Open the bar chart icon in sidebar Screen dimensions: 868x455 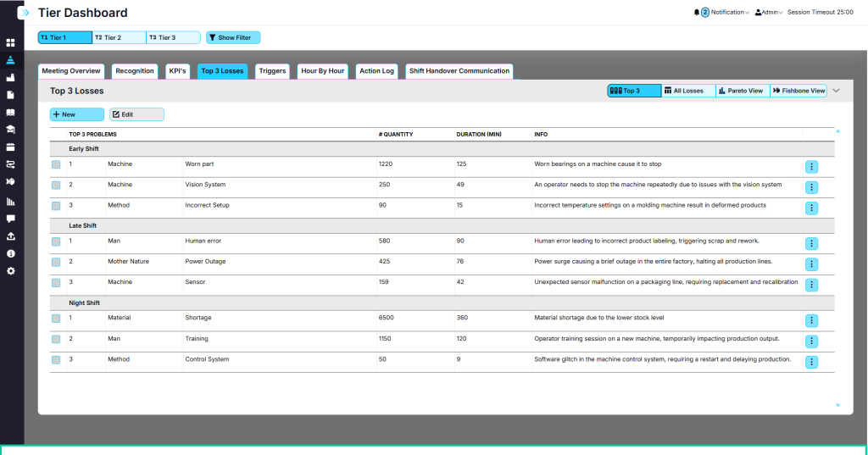click(x=10, y=202)
